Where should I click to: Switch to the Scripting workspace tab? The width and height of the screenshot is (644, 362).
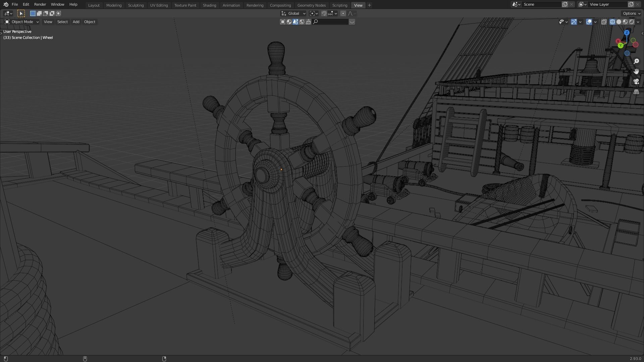coord(340,5)
